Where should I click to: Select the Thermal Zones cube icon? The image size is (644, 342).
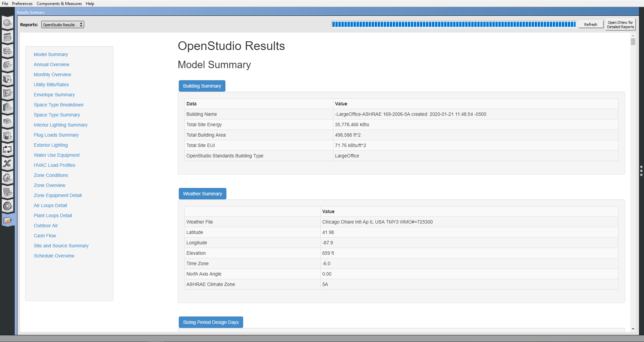point(8,136)
